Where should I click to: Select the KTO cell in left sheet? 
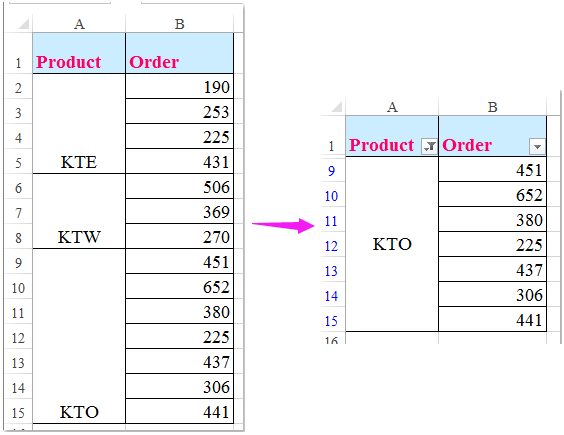point(79,336)
